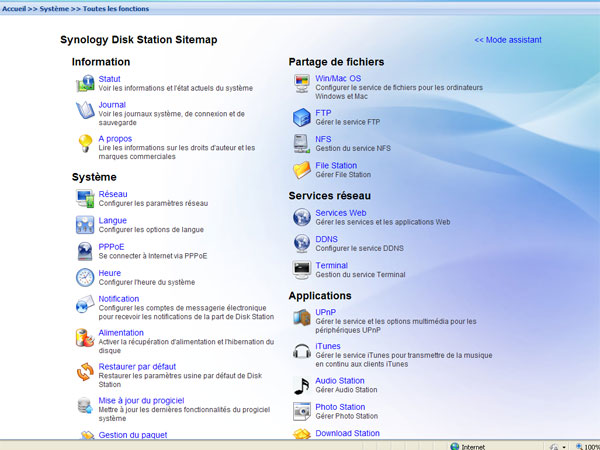
Task: Open the DDNS link
Action: (326, 239)
